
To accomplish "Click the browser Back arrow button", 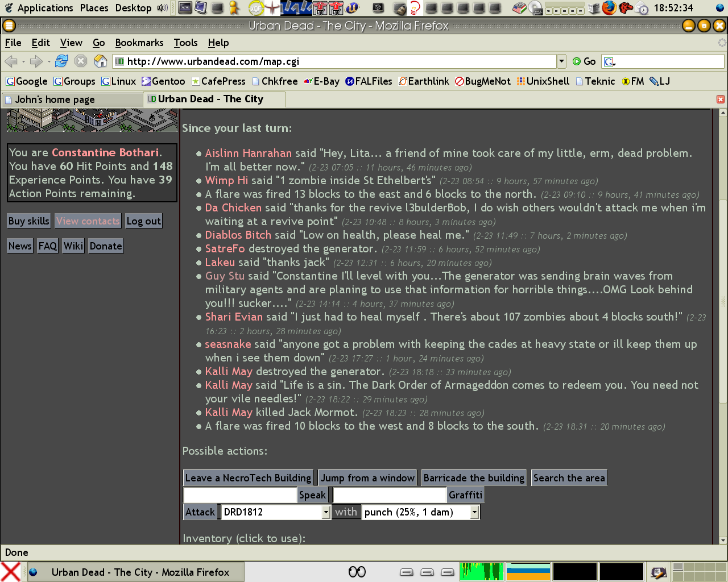I will 11,61.
